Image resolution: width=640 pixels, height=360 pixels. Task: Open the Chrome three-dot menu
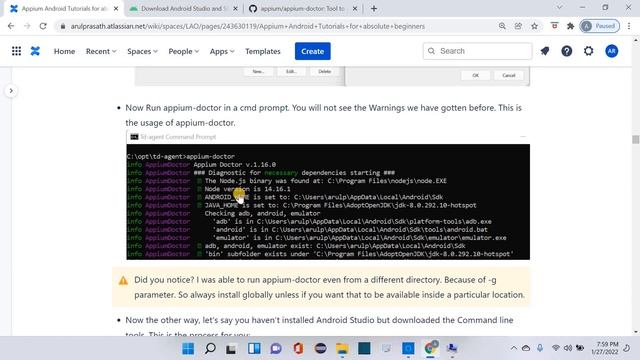tap(629, 26)
